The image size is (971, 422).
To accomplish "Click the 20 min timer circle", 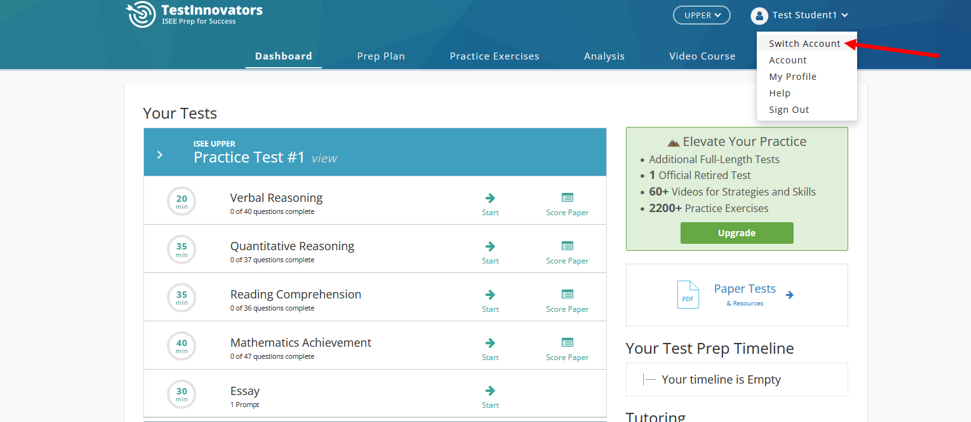I will pyautogui.click(x=181, y=201).
